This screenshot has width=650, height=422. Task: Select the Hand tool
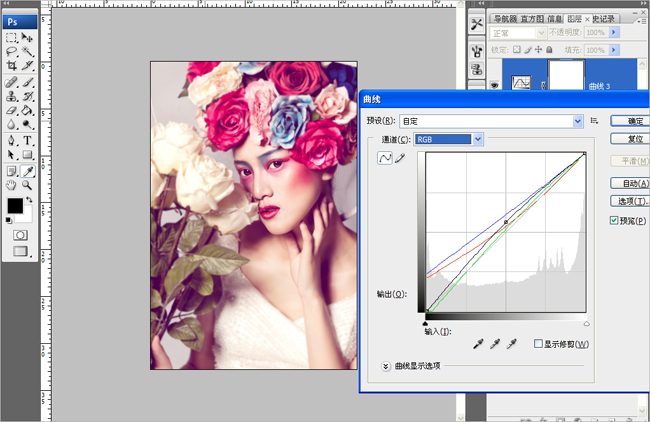(x=12, y=185)
